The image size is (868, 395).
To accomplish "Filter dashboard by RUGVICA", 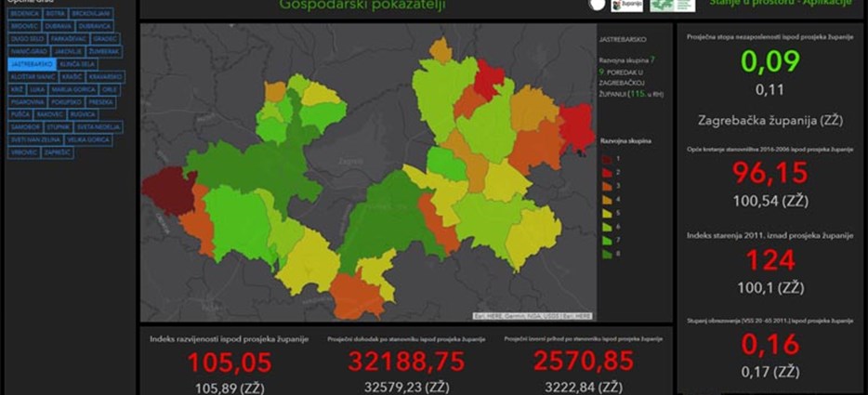I will click(83, 114).
